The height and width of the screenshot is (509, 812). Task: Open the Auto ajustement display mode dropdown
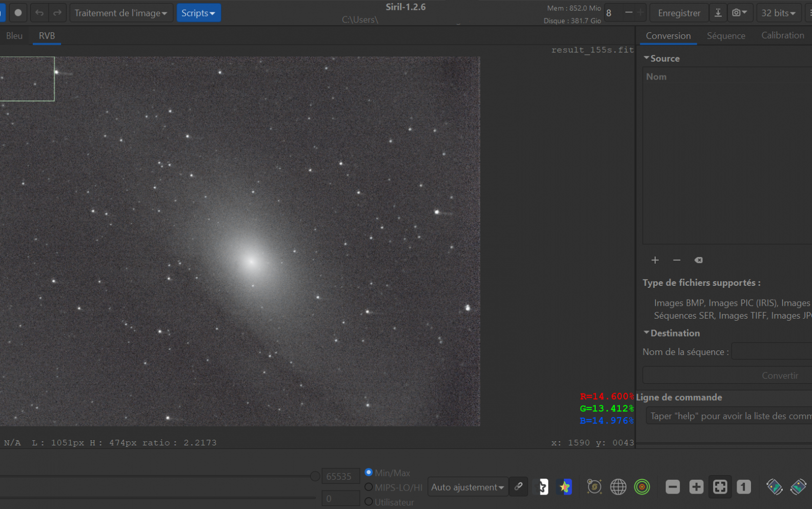(x=467, y=487)
